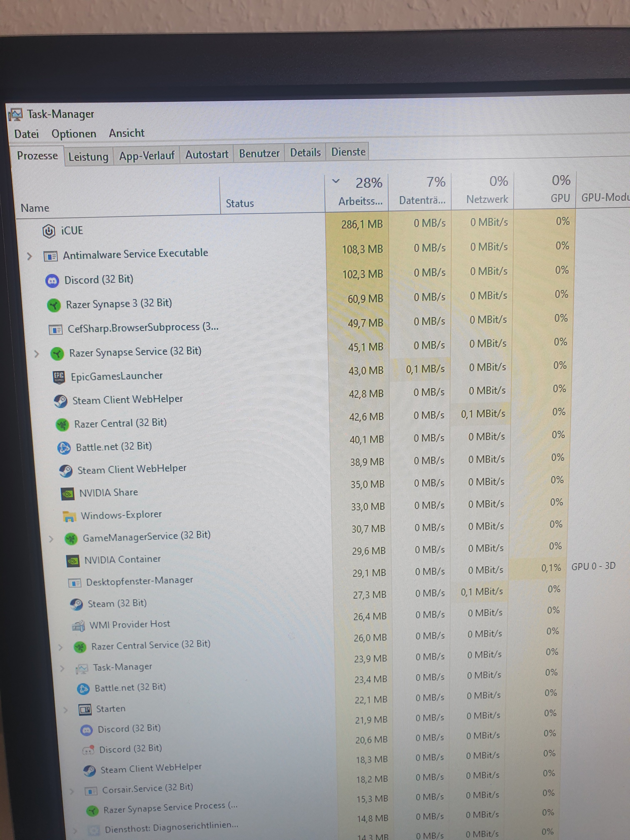
Task: Select the iCUE process name
Action: [x=72, y=230]
